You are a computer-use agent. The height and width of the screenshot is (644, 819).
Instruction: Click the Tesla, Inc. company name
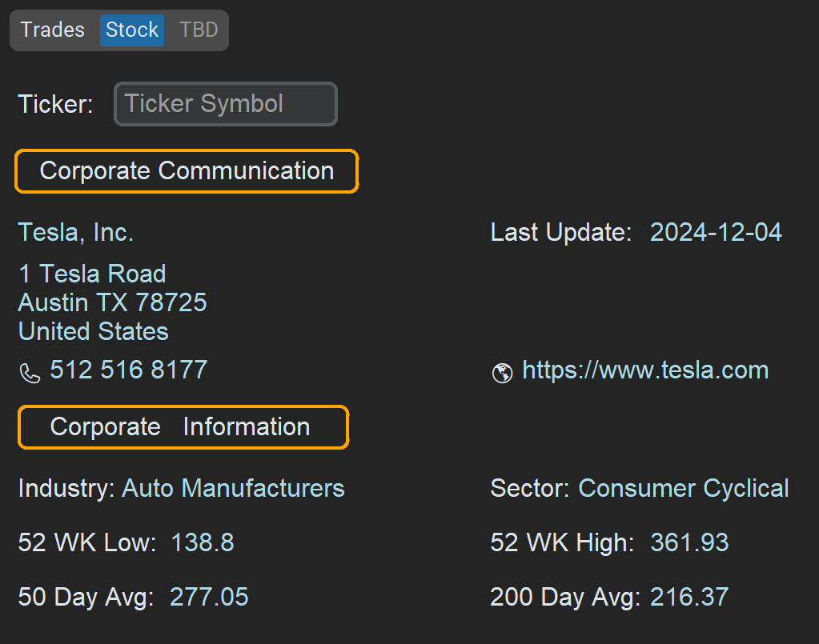[76, 233]
